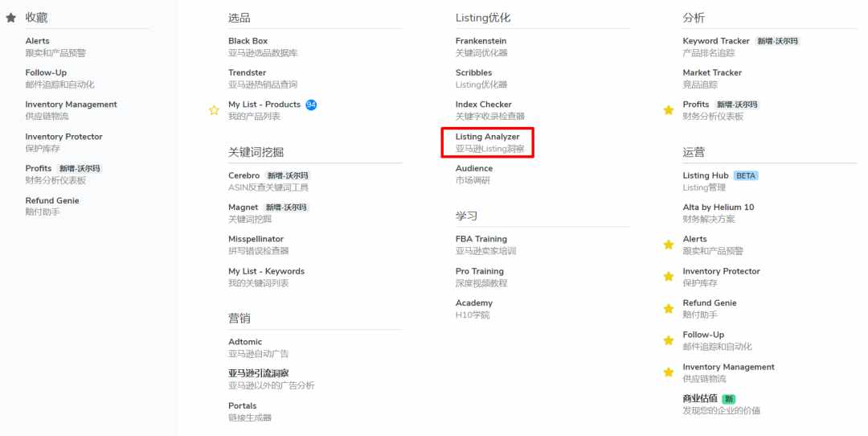Click the blue 94 badge on My List - Products
The width and height of the screenshot is (868, 436).
coord(311,105)
